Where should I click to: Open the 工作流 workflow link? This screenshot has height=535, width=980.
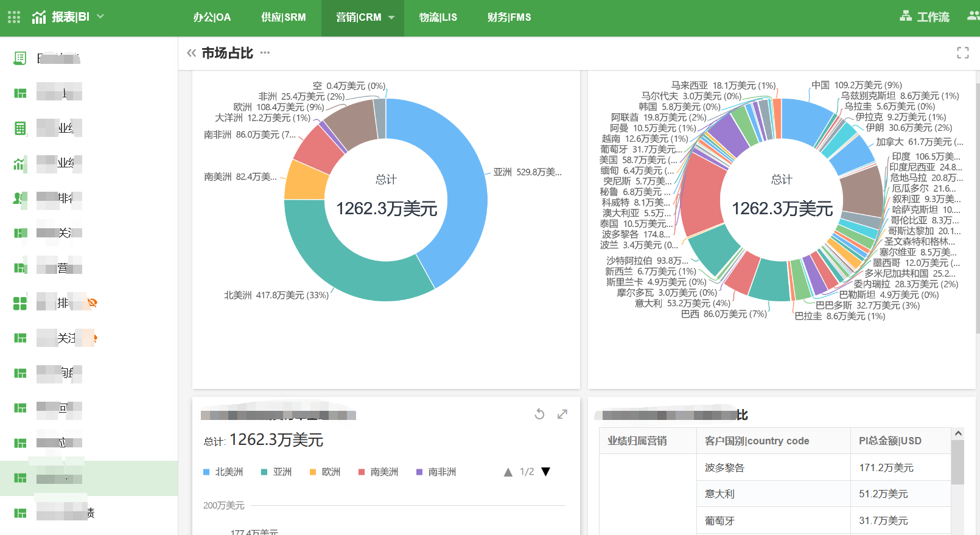933,17
